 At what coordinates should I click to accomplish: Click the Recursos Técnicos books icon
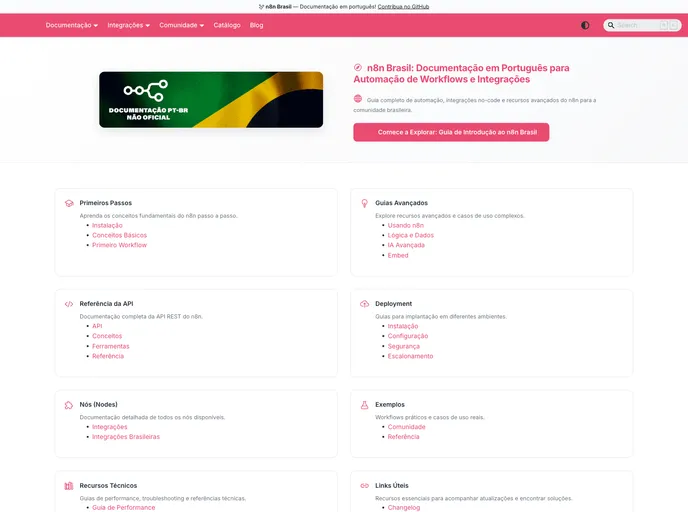(69, 486)
